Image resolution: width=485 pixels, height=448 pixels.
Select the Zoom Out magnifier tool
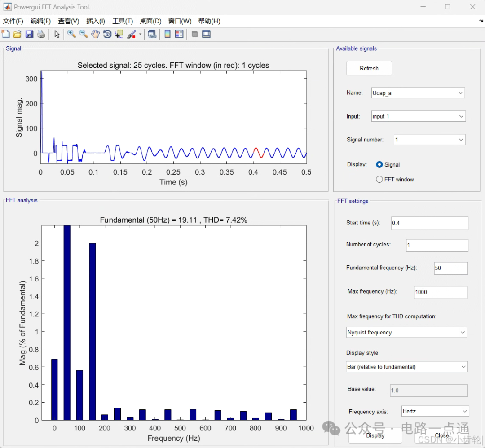83,34
